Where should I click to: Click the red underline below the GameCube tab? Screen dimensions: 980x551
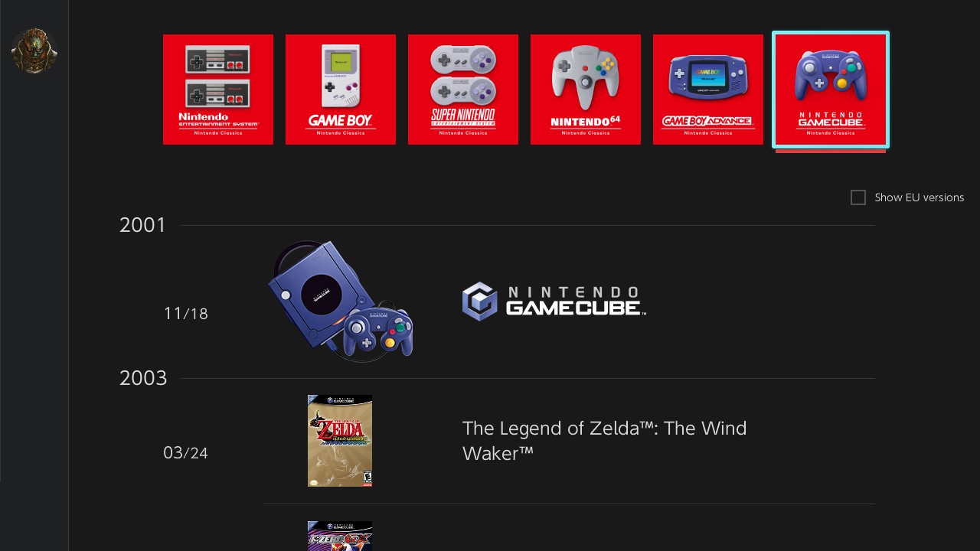(x=831, y=151)
